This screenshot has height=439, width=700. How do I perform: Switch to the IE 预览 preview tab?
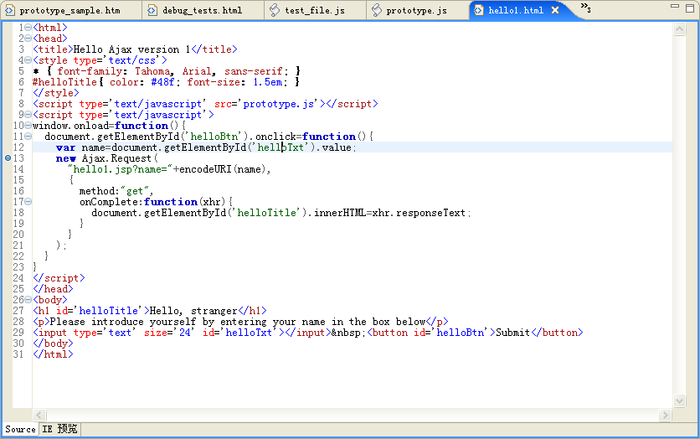coord(59,430)
